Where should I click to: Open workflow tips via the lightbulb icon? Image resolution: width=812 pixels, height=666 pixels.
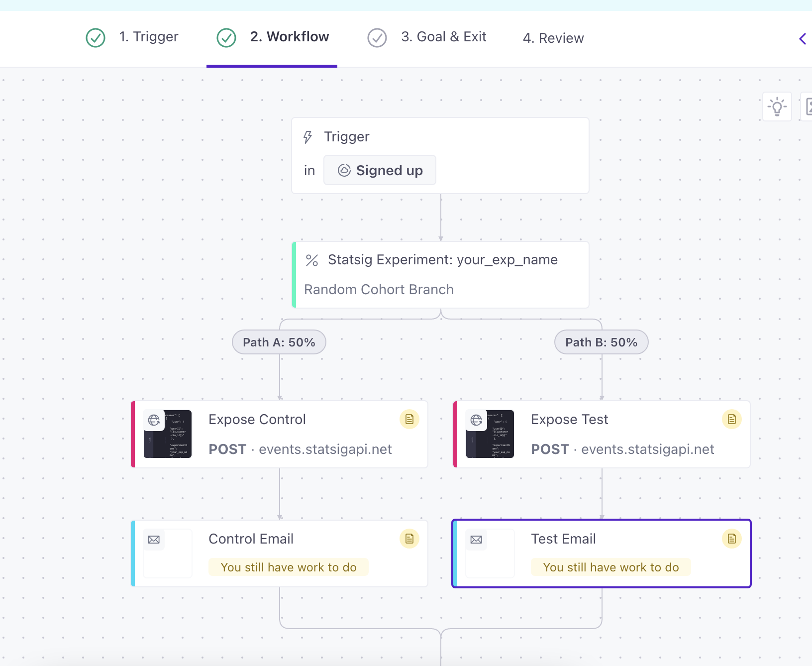point(777,106)
